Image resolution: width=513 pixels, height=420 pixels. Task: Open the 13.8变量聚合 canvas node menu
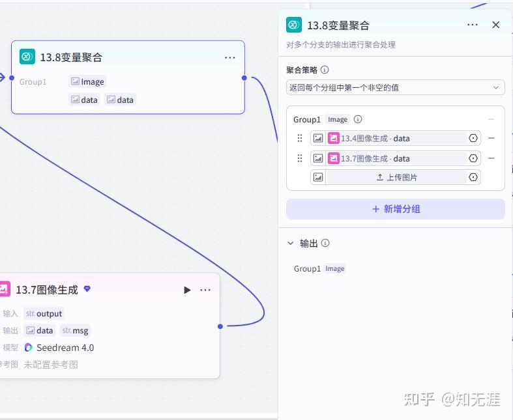click(x=230, y=57)
